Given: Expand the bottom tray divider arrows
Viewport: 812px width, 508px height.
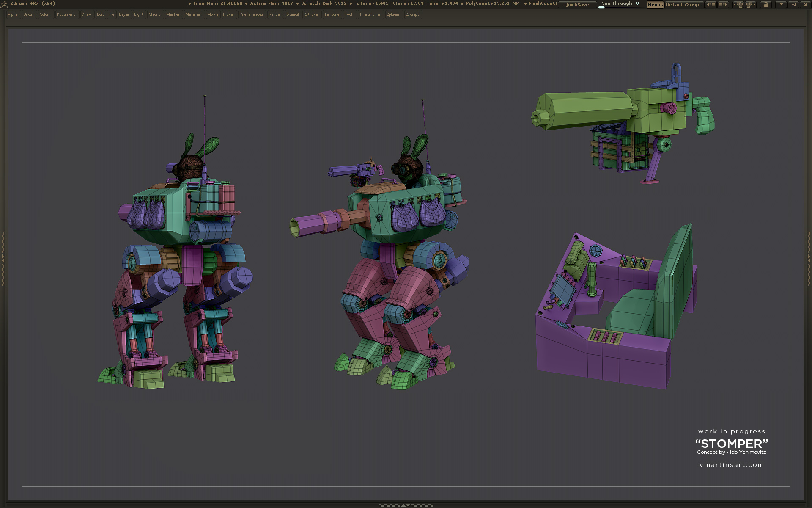Looking at the screenshot, I should [x=406, y=505].
